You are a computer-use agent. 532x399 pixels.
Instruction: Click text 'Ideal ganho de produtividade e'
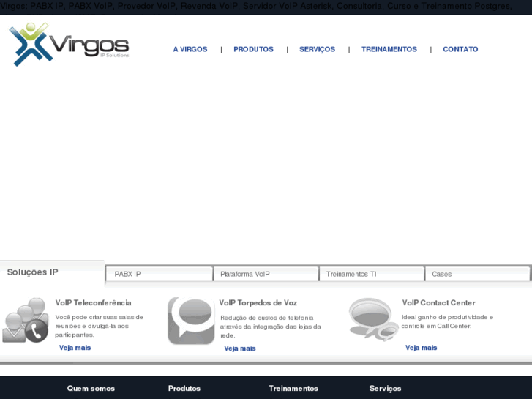pyautogui.click(x=448, y=317)
